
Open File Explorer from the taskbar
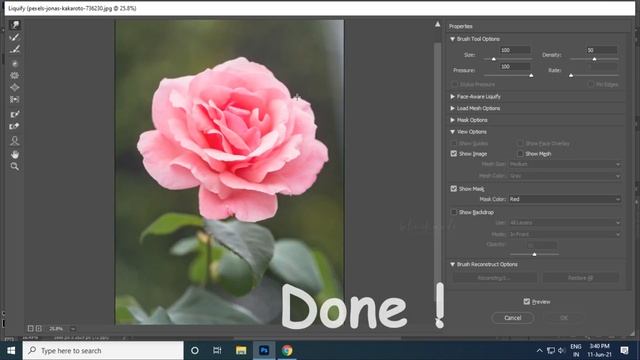(241, 350)
